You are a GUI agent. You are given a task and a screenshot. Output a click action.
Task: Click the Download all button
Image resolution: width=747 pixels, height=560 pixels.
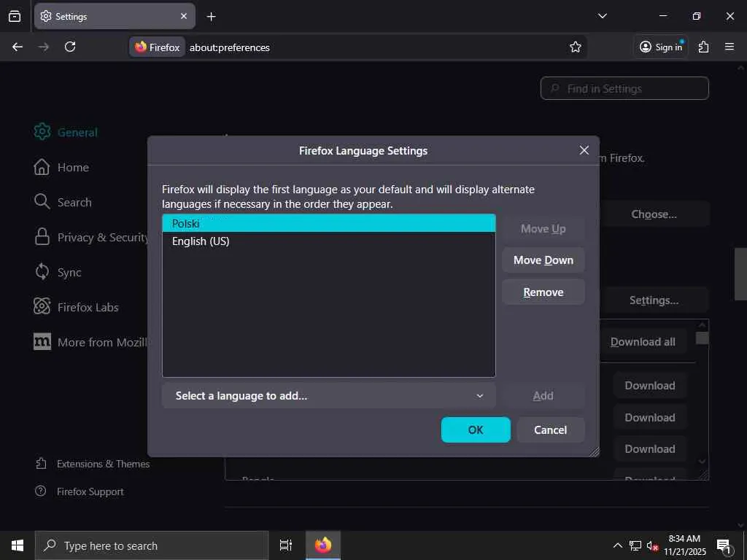point(643,342)
